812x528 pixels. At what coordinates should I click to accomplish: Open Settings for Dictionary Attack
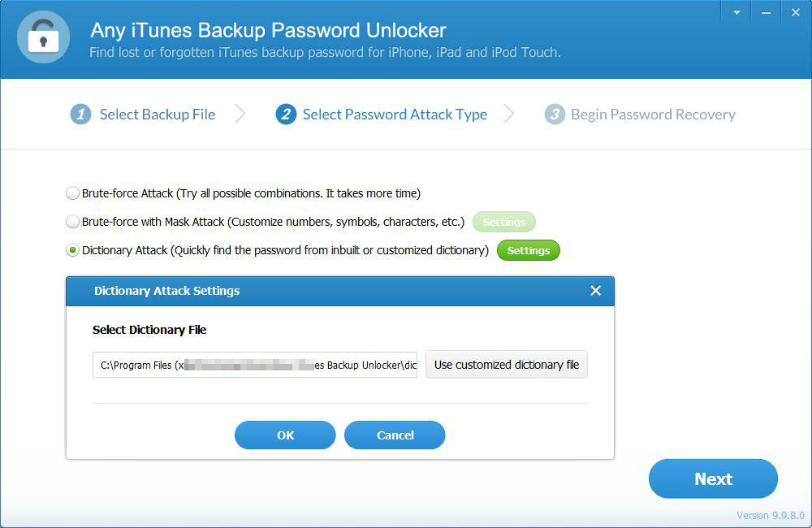coord(529,250)
